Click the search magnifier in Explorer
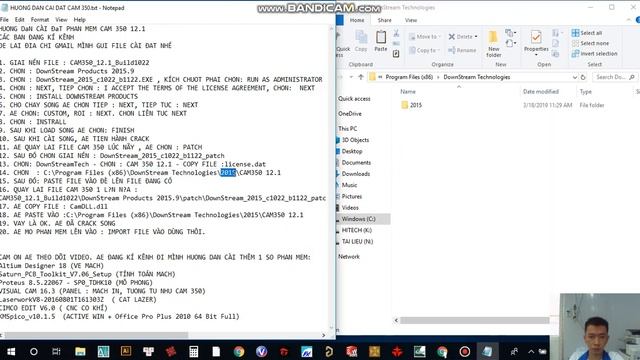This screenshot has width=640, height=360. click(x=632, y=77)
